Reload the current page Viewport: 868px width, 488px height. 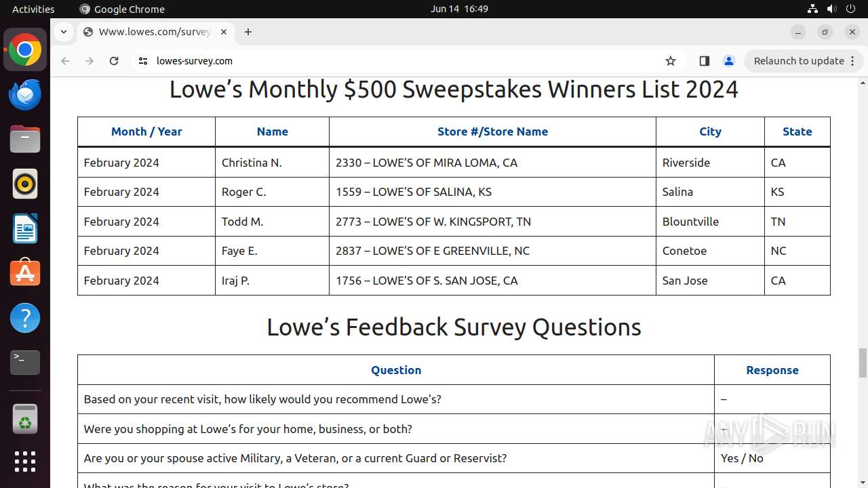(x=114, y=61)
